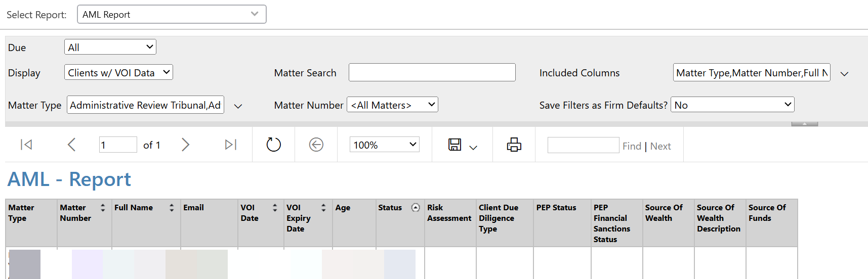
Task: Open the Due filter dropdown
Action: click(110, 47)
